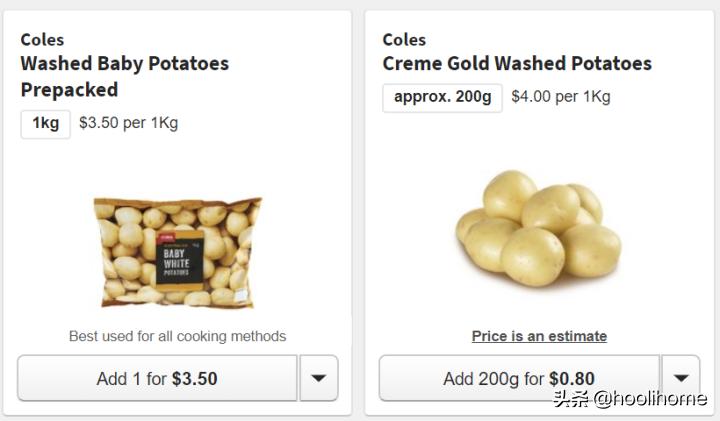Open Washed Baby Potatoes Prepacked product title
The image size is (720, 421).
(125, 76)
